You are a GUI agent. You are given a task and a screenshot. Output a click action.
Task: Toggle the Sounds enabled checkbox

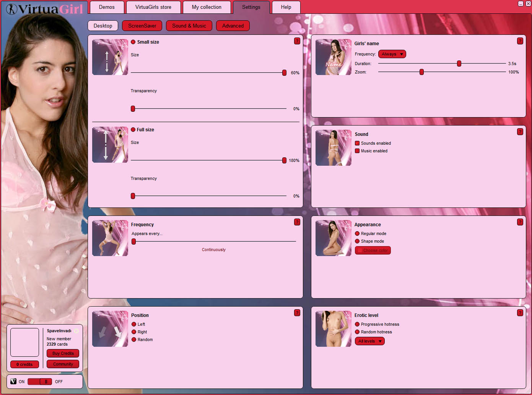(x=357, y=143)
